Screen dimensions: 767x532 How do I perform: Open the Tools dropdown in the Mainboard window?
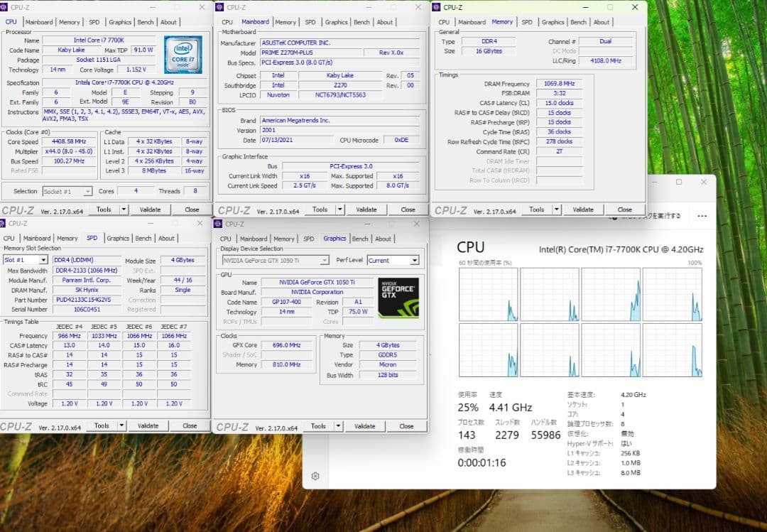[323, 210]
